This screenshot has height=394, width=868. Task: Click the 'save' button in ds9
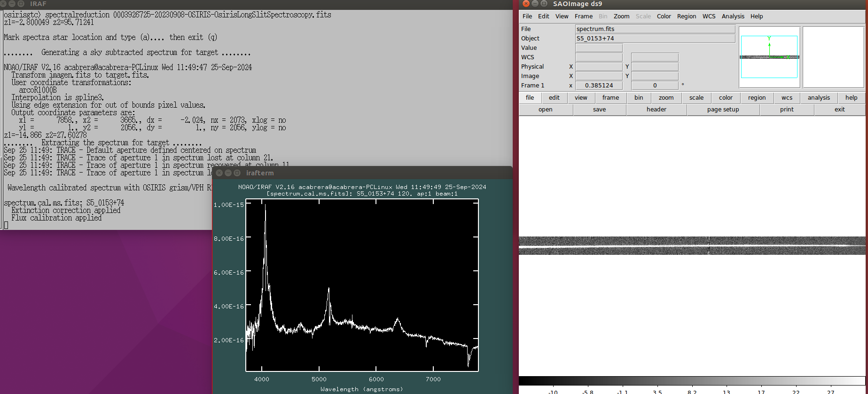click(599, 110)
